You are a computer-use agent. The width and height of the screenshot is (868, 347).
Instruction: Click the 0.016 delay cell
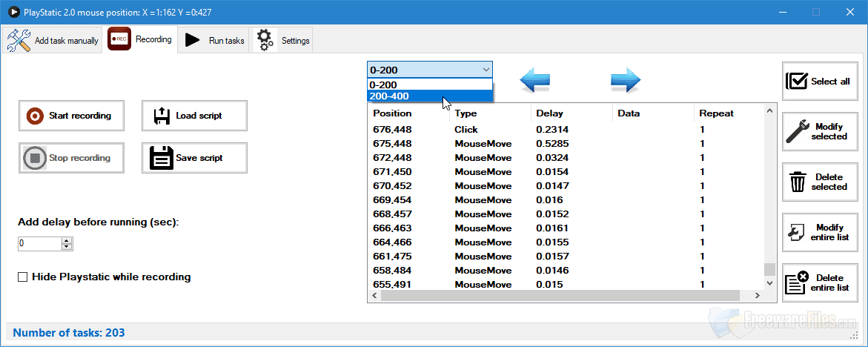click(550, 199)
